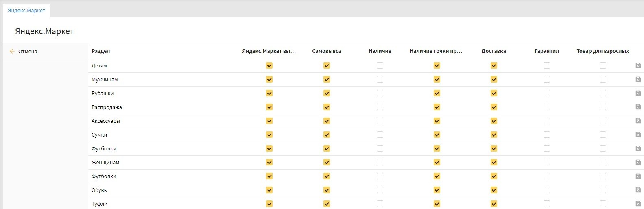Uncheck Яндекс.Маркет выгрузка for Женщинам row
644x209 pixels.
pyautogui.click(x=269, y=162)
